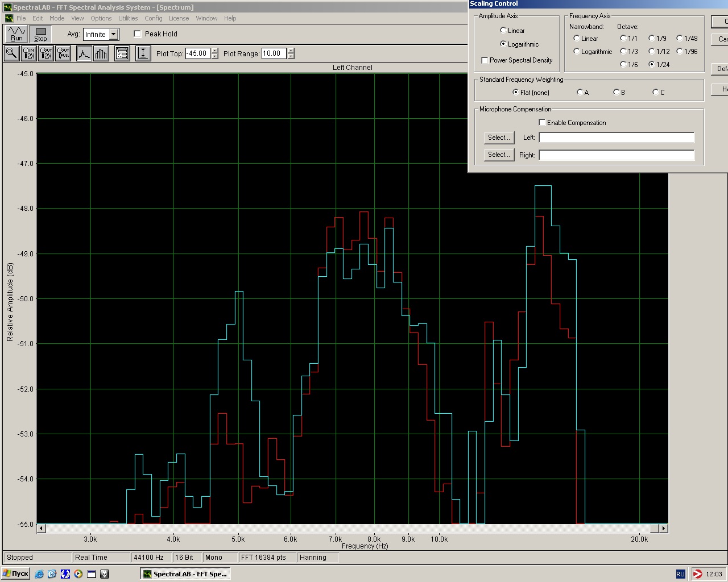
Task: Click the Run button with sine wave icon
Action: tap(16, 34)
